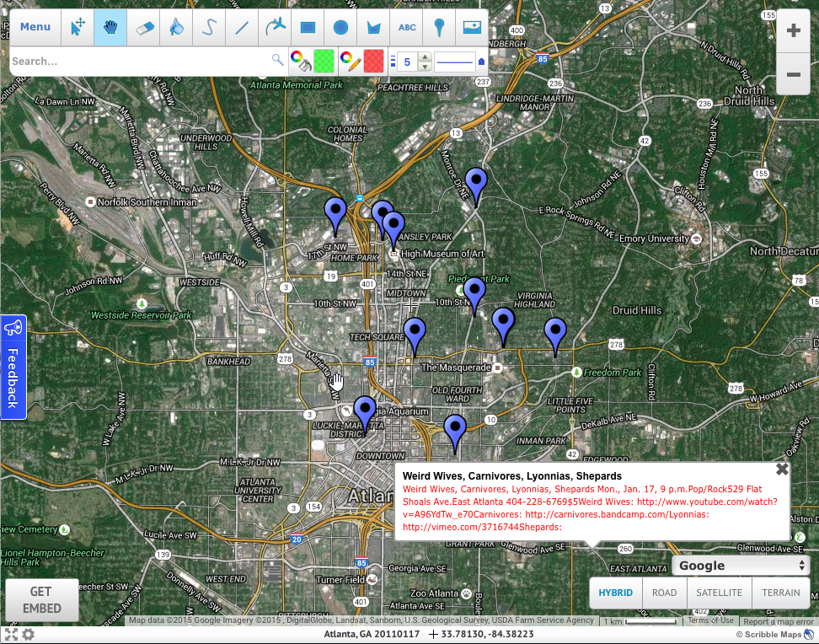Viewport: 819px width, 644px height.
Task: Zoom out with the minus button
Action: (793, 74)
